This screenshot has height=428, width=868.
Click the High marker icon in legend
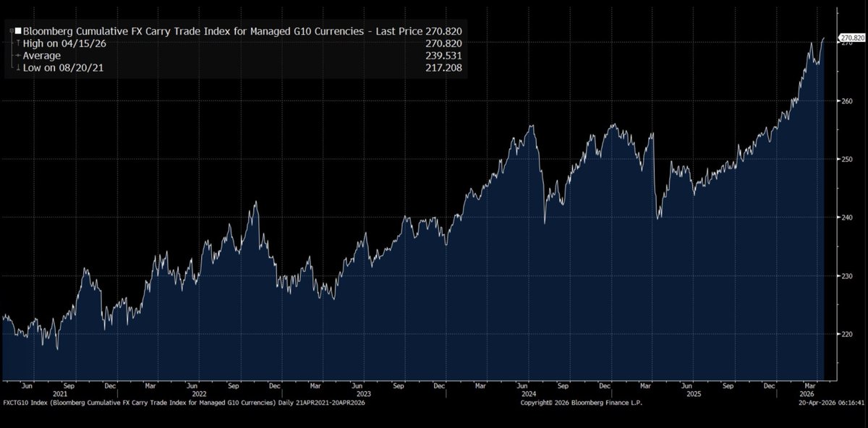click(17, 43)
